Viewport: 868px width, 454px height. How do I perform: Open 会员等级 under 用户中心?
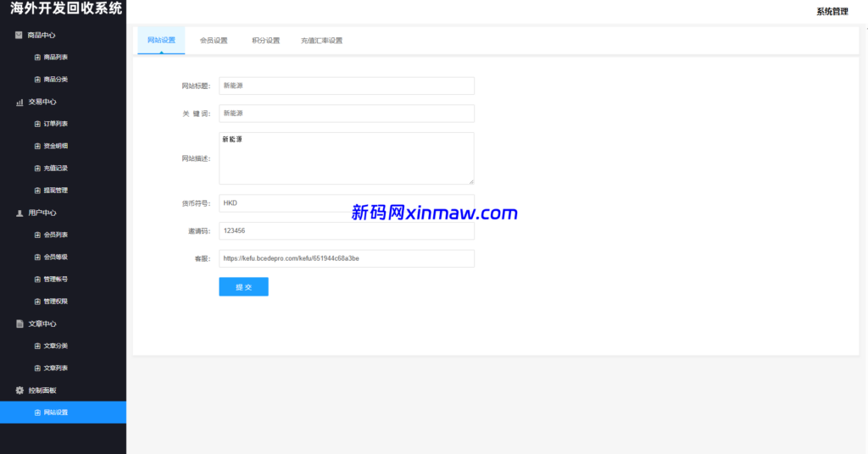(56, 257)
